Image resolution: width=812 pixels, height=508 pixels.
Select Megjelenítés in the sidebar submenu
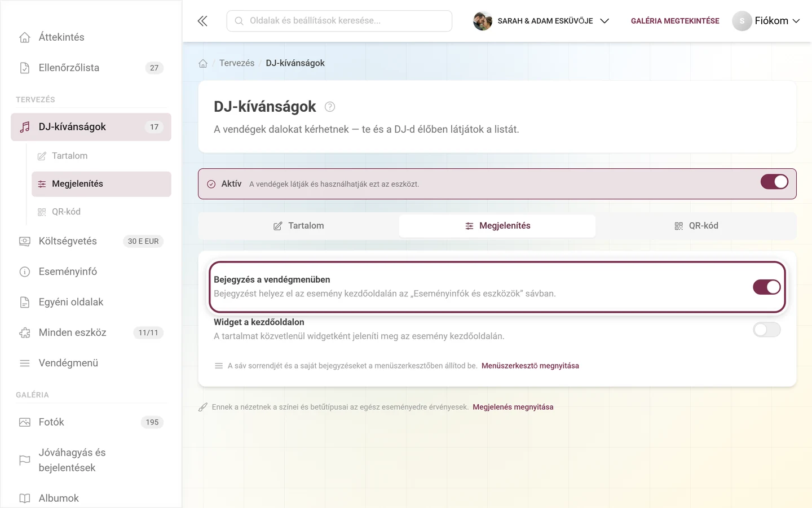click(x=101, y=184)
